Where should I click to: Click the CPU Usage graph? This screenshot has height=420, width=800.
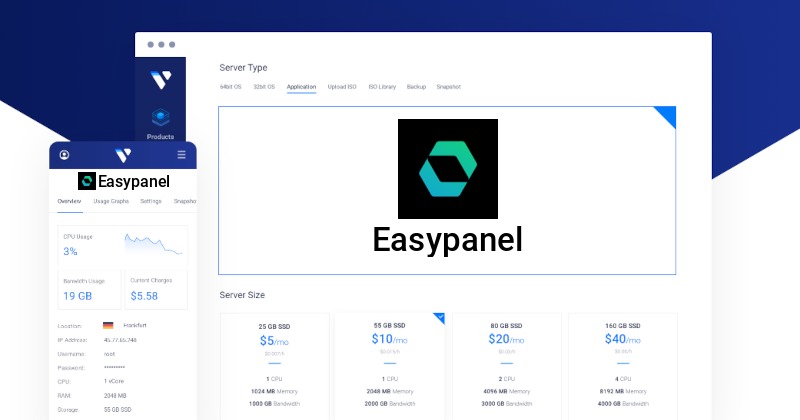click(x=154, y=244)
